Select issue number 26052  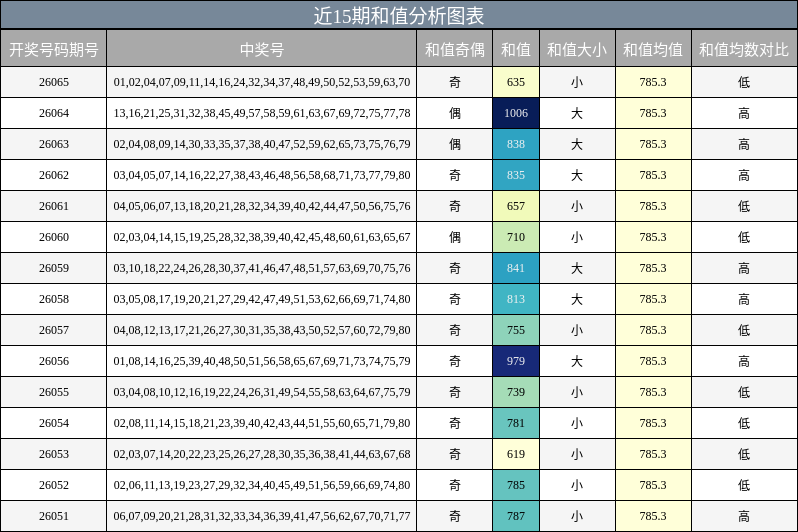pyautogui.click(x=53, y=485)
